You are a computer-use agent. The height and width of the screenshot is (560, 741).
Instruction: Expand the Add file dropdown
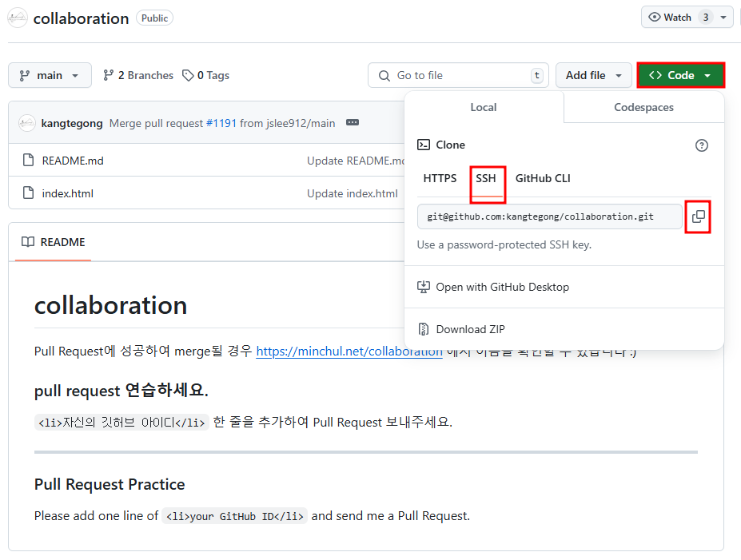(593, 75)
